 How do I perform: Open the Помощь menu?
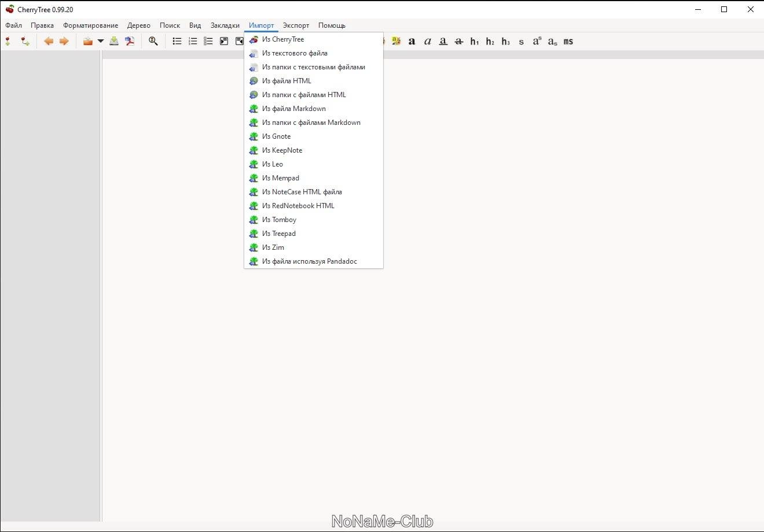(332, 25)
